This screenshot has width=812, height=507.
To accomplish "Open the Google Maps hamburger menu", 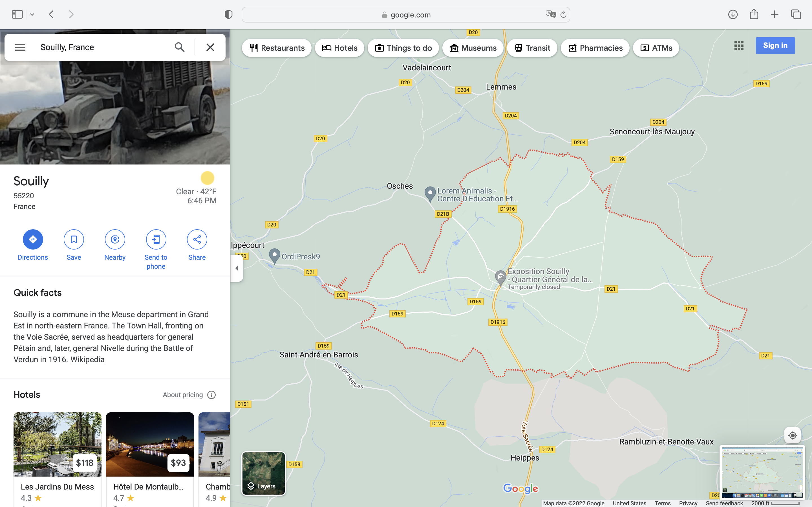I will point(20,47).
